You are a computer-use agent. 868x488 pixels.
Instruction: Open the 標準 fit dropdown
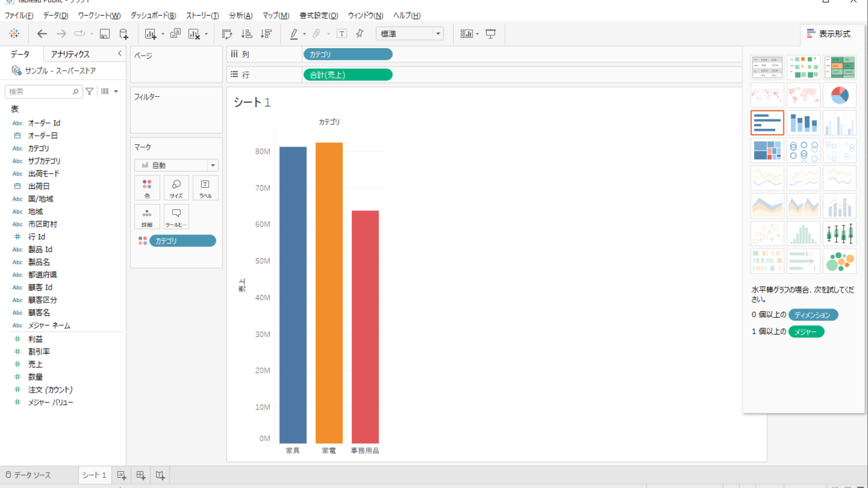pos(410,33)
